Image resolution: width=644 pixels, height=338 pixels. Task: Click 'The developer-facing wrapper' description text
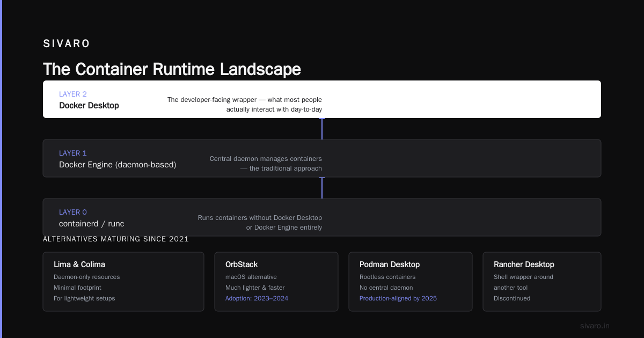pos(245,105)
